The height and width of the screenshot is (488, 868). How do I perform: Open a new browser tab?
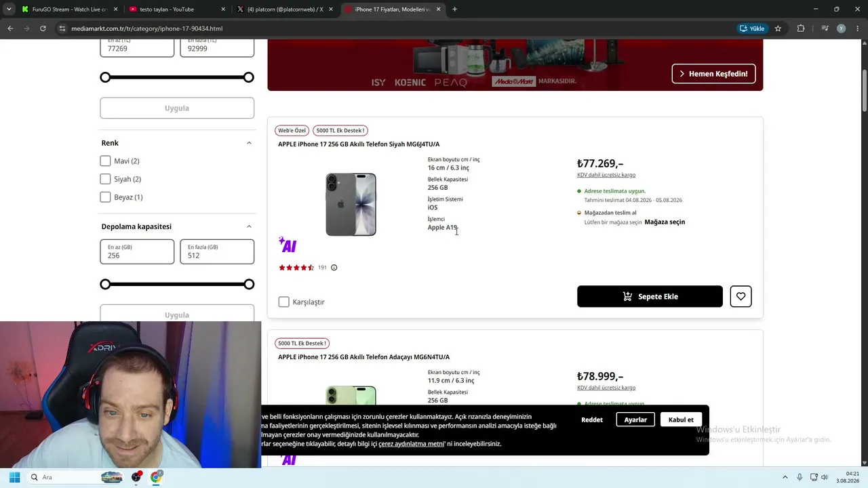point(454,9)
